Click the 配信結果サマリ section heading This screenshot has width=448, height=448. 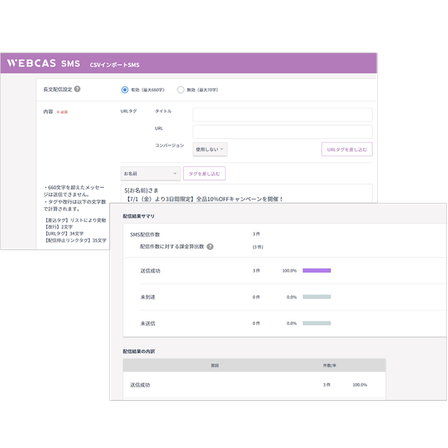139,216
